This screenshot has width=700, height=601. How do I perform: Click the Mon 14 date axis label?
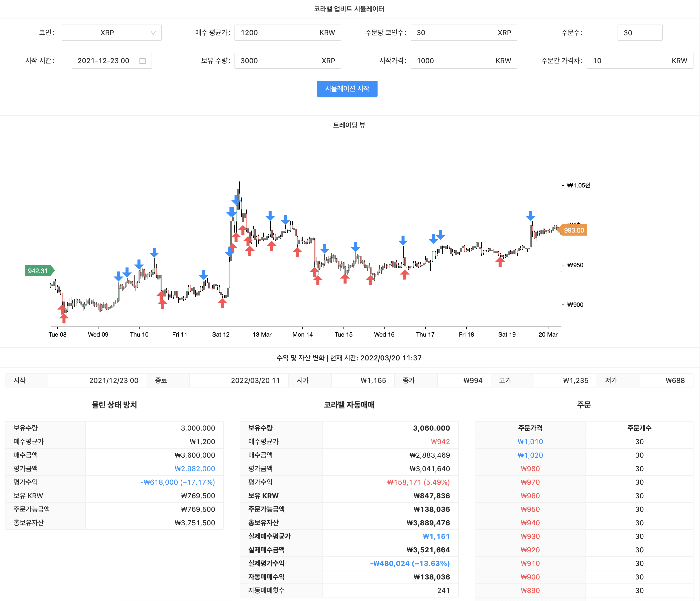point(302,334)
